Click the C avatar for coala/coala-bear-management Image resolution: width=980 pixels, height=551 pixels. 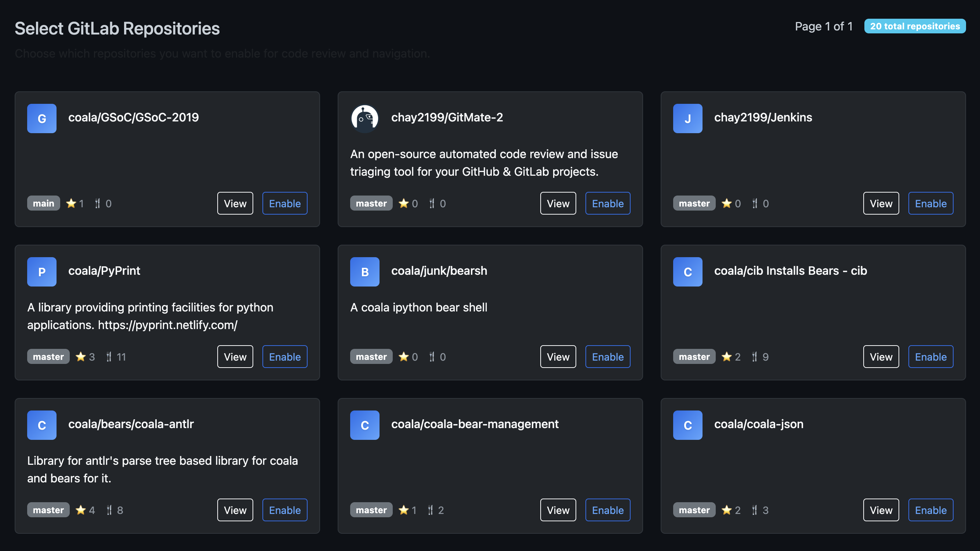364,425
